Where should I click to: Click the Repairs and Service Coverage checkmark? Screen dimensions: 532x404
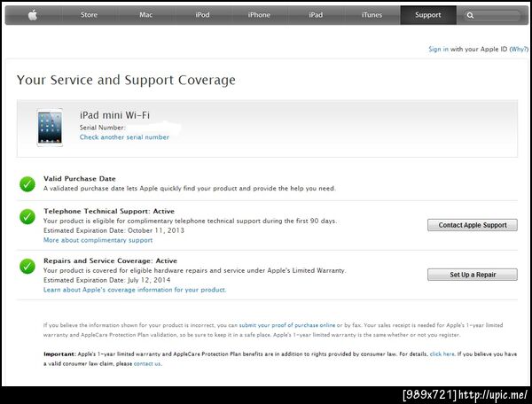27,267
